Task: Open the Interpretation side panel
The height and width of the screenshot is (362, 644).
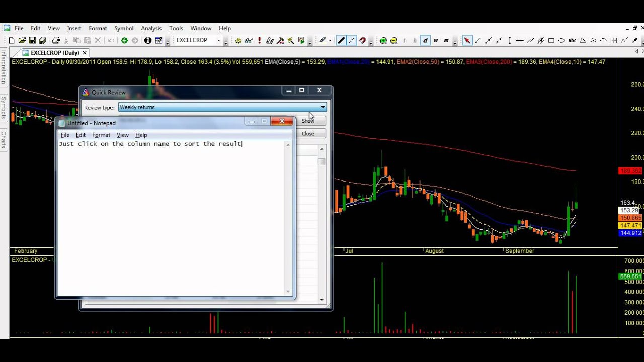Action: pyautogui.click(x=4, y=67)
